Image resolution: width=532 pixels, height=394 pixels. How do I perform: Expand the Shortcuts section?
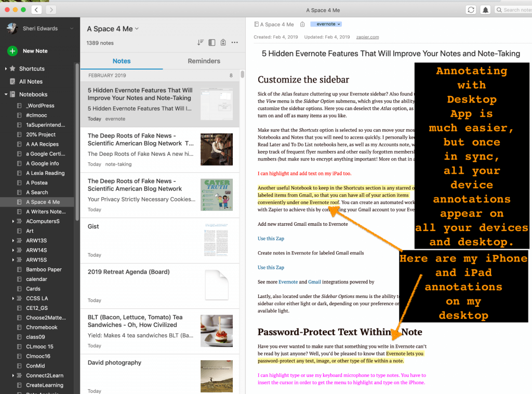click(x=6, y=69)
